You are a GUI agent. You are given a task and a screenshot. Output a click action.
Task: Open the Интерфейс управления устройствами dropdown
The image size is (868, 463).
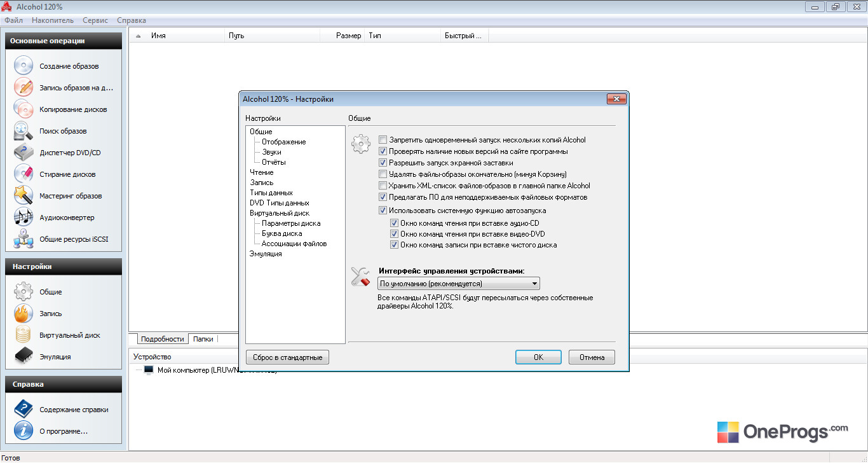[x=458, y=284]
